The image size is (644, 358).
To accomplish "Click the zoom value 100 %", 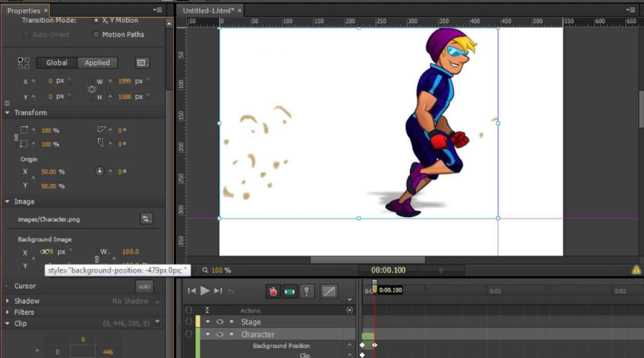I will [x=221, y=271].
